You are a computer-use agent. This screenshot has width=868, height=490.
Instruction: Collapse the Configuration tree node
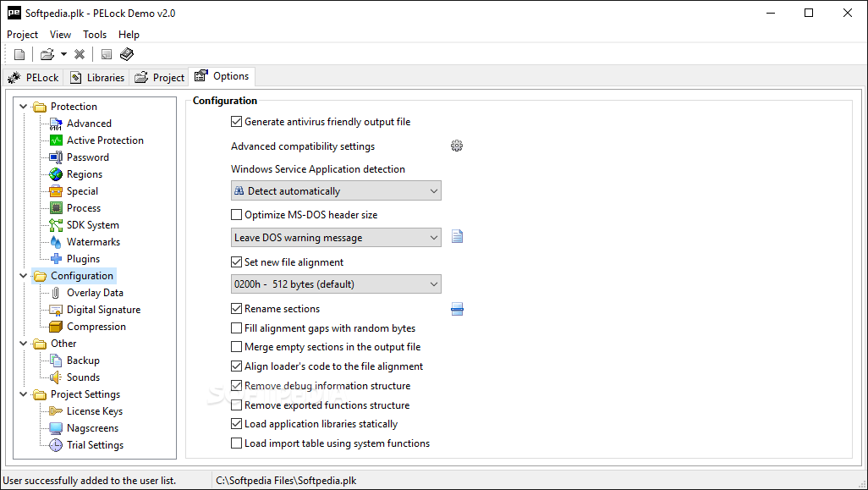click(x=23, y=276)
